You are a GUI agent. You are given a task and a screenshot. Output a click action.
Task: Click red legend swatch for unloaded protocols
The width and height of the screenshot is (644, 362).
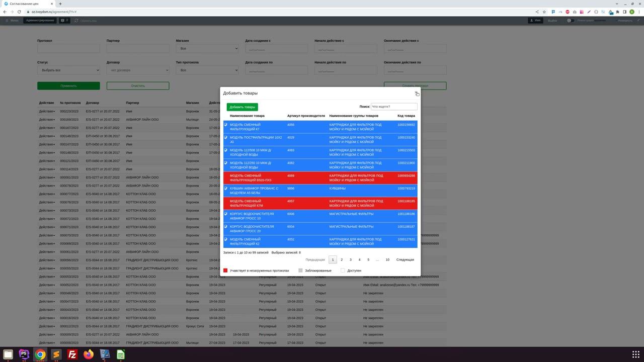225,270
